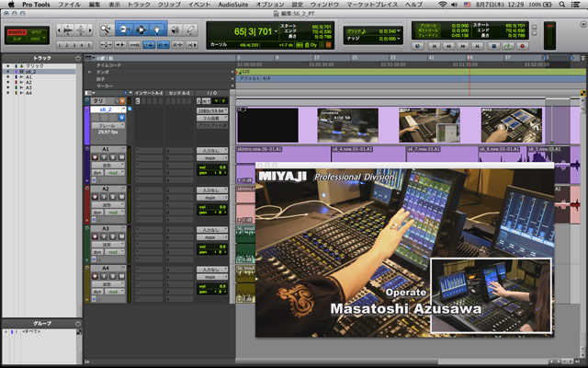Open the ウィンドウ menu
The image size is (588, 368).
324,5
